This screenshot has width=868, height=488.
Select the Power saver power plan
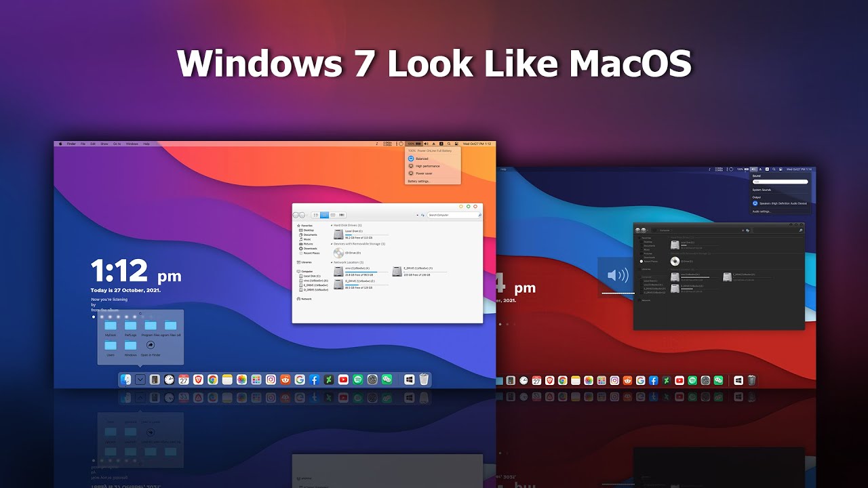419,174
